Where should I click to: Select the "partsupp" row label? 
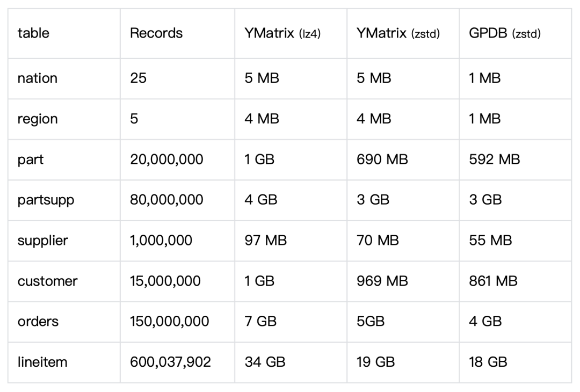tap(46, 200)
